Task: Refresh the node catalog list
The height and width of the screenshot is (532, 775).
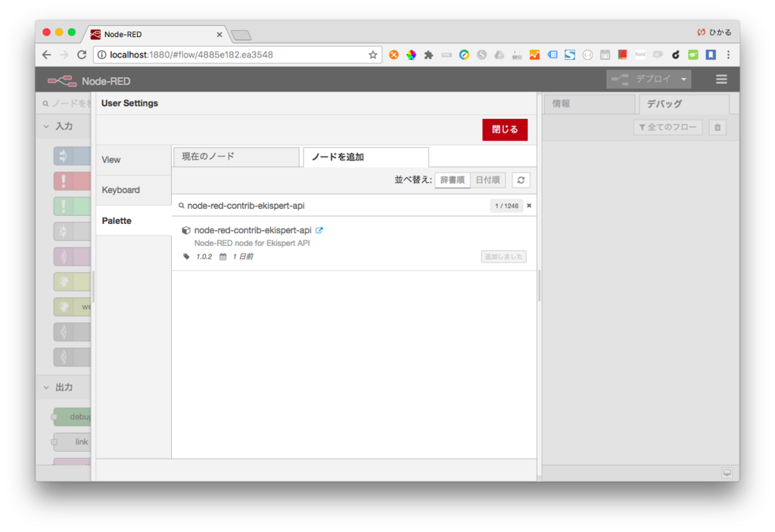Action: point(521,180)
